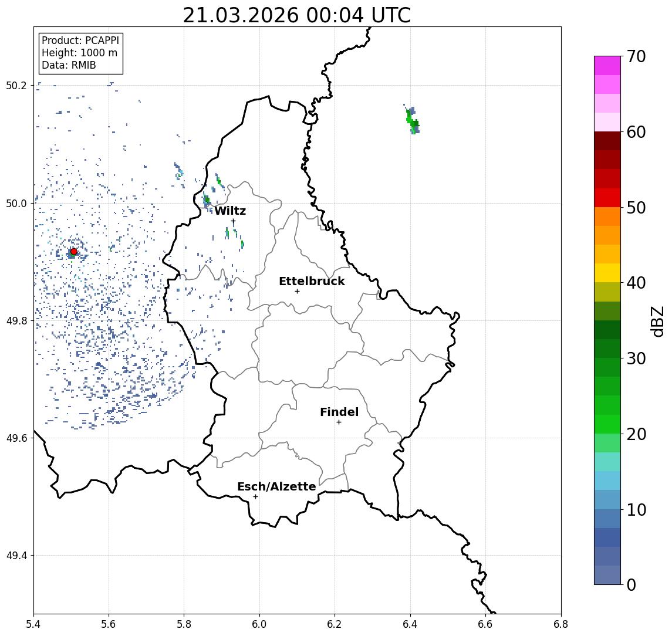This screenshot has height=636, width=672.
Task: Click the green radar echo near longitude 6.4
Action: [x=412, y=120]
